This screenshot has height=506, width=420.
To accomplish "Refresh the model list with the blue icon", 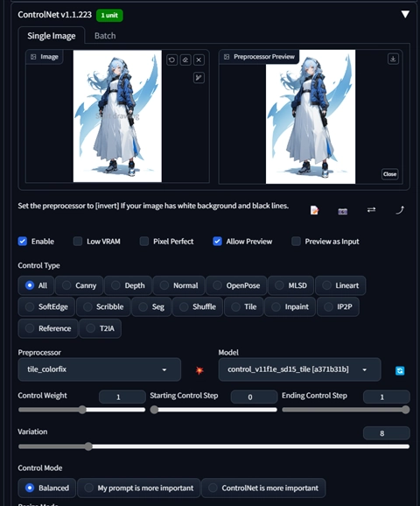I will click(x=400, y=370).
